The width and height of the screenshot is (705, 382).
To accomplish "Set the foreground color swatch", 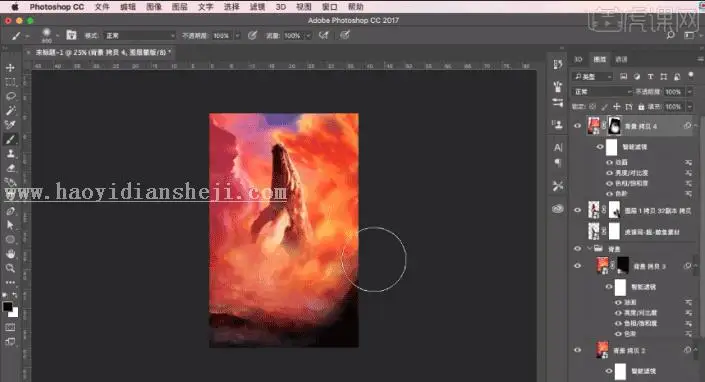I will (7, 306).
